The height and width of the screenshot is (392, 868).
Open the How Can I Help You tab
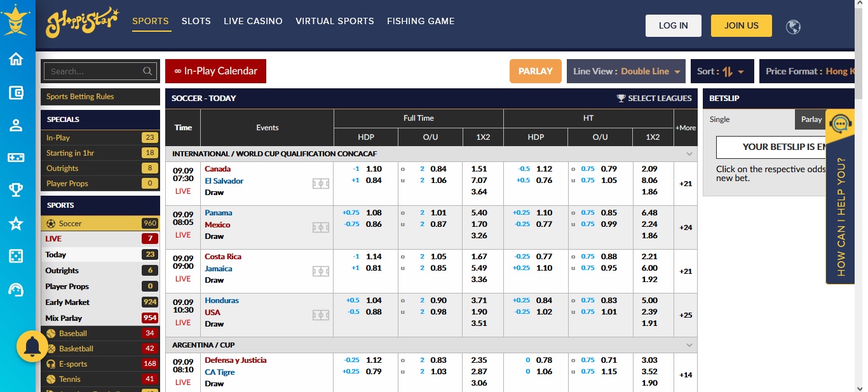coord(840,197)
